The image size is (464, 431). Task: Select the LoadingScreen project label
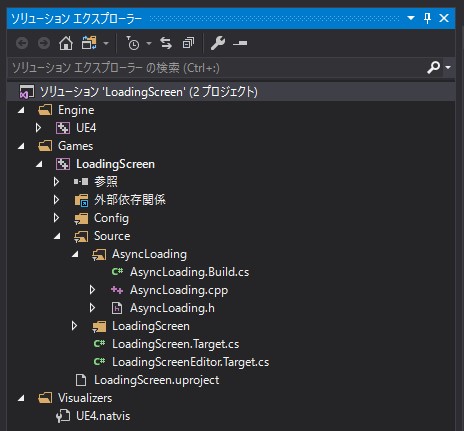click(115, 164)
